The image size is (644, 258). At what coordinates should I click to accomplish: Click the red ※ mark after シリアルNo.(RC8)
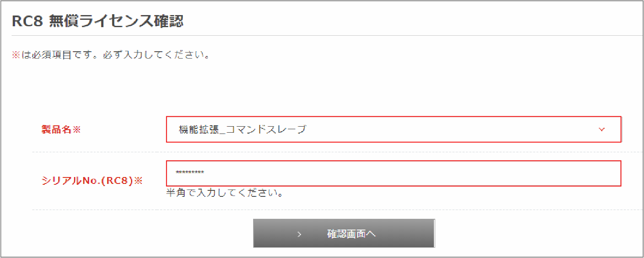(x=138, y=181)
